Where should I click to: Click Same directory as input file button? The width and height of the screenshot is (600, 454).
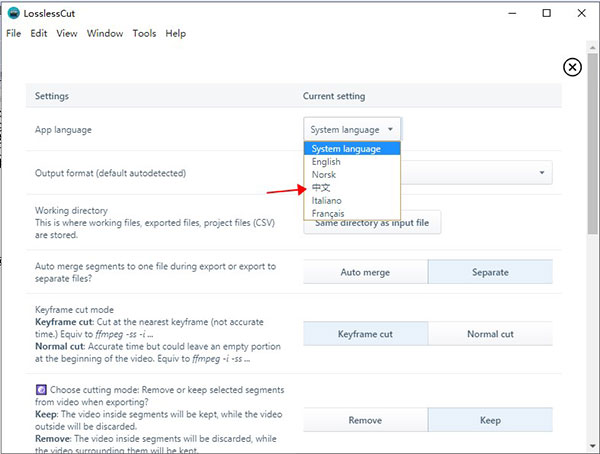point(372,223)
